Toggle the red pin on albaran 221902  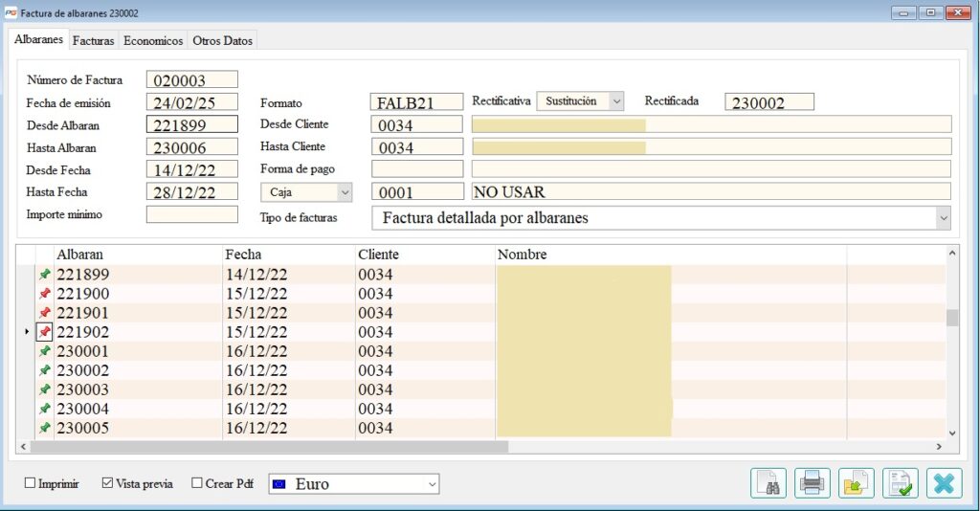pos(44,332)
